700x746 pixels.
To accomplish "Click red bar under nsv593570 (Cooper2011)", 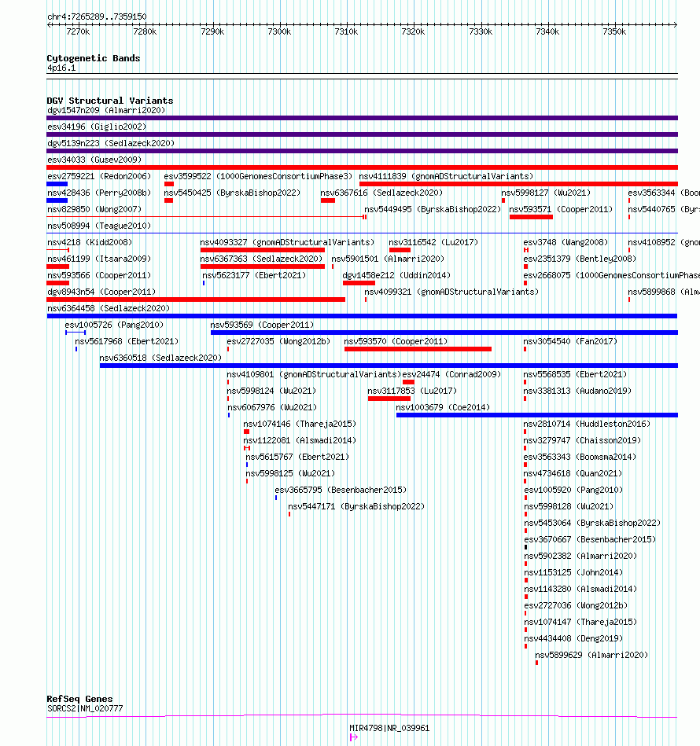I will (x=418, y=349).
